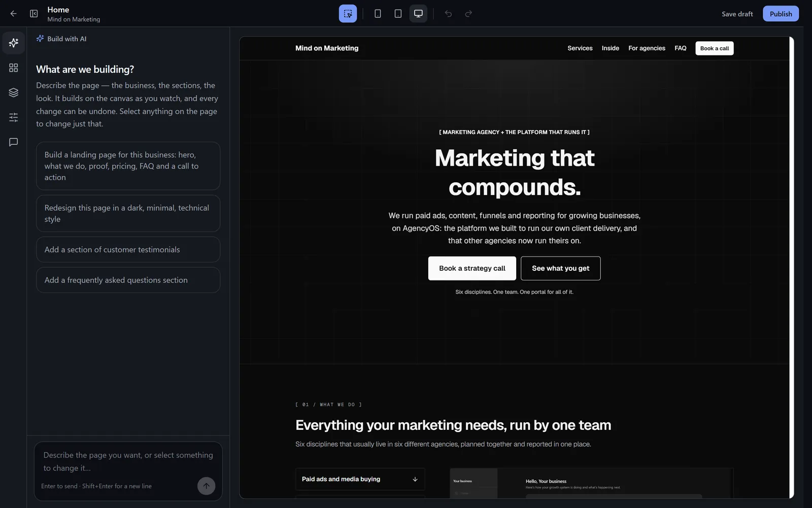
Task: Pick 'Add a section of customer testimonials'
Action: [x=128, y=249]
